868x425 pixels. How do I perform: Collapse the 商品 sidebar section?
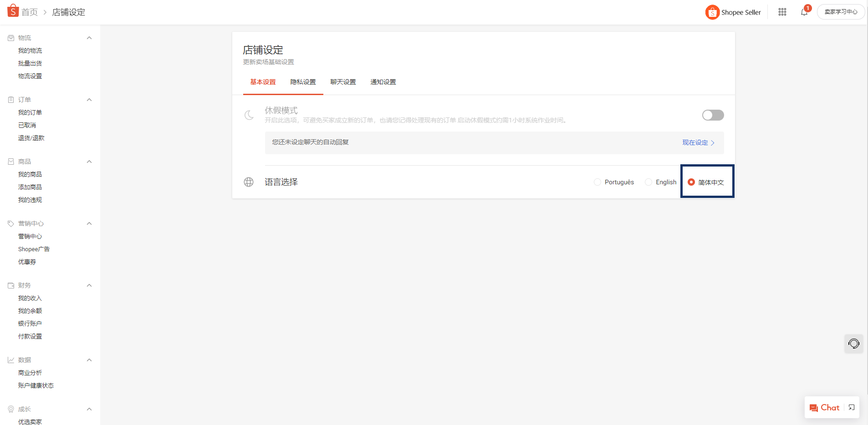coord(89,162)
